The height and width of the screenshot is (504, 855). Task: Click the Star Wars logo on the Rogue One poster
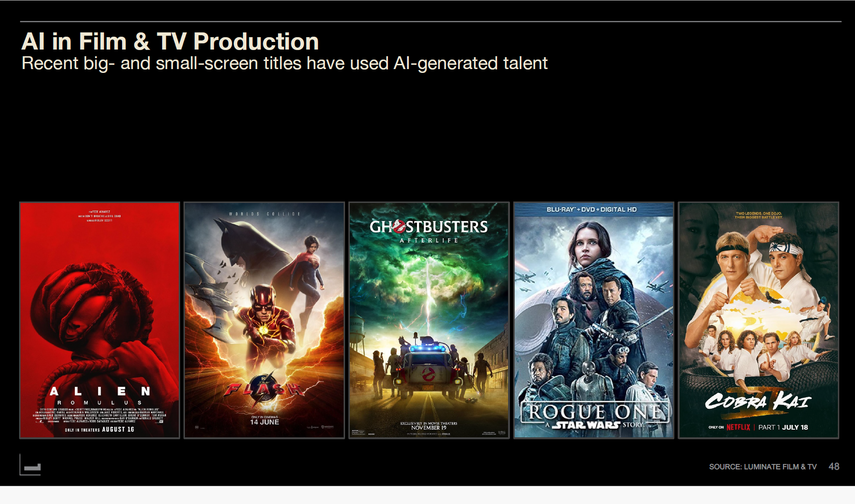point(586,424)
